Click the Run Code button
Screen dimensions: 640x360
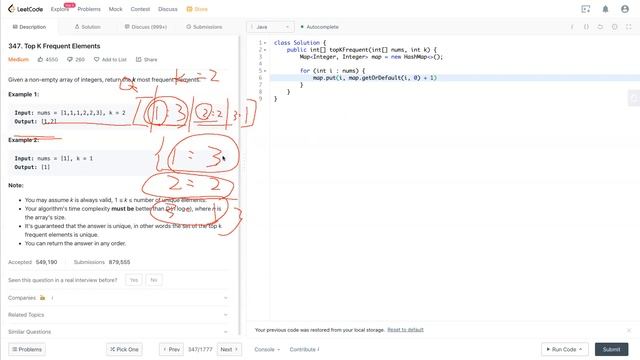click(565, 349)
